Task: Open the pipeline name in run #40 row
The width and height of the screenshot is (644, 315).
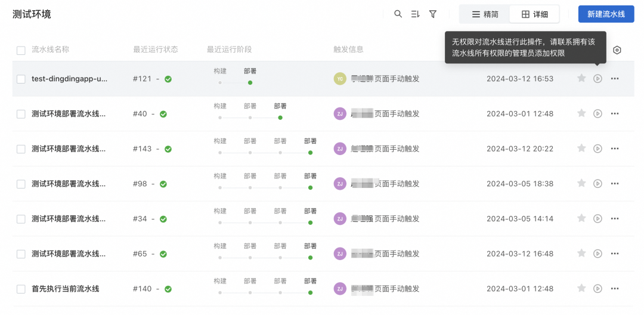Action: 69,114
